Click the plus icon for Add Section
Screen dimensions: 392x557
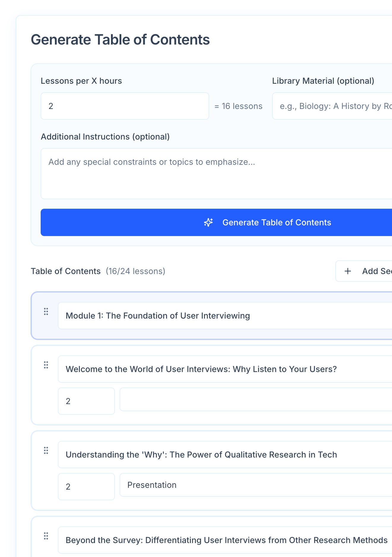tap(348, 271)
